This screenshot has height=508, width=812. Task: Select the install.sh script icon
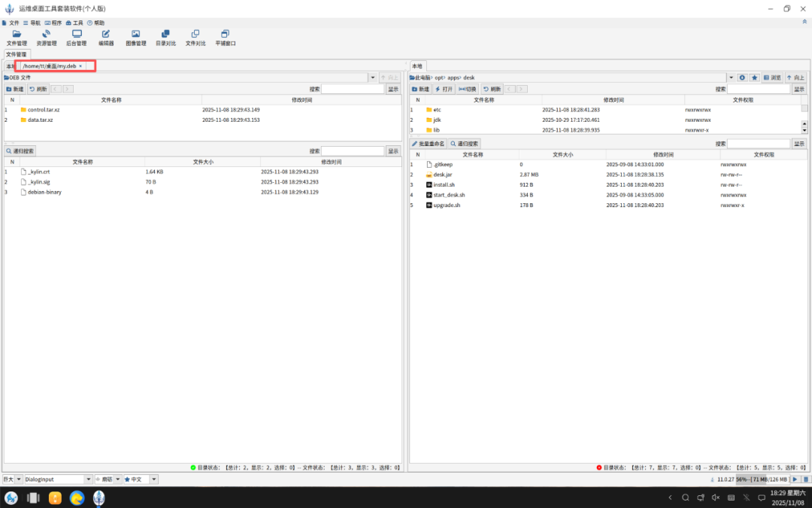point(429,184)
